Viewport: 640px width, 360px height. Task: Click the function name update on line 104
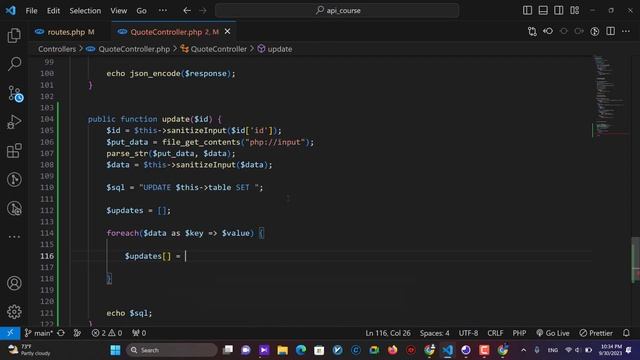coord(176,119)
